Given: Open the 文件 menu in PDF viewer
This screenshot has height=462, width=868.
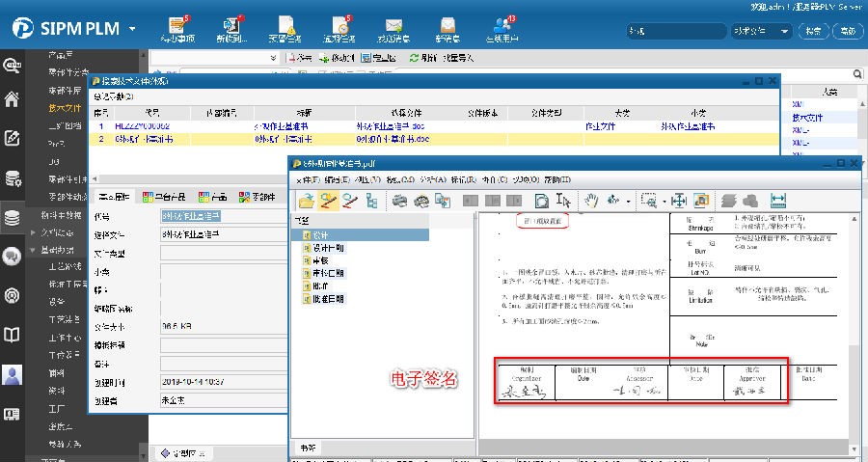Looking at the screenshot, I should tap(308, 180).
